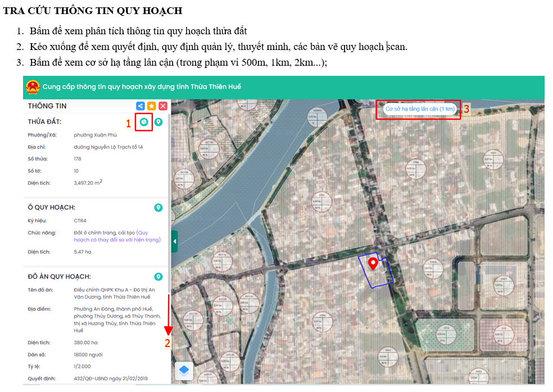Screen dimensions: 553x392
Task: Close the Thông tin panel with red X
Action: tap(163, 106)
